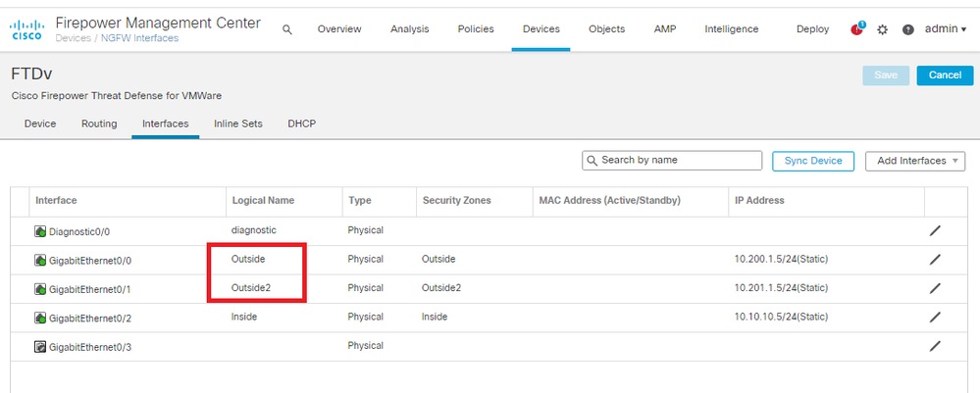Viewport: 980px width, 393px height.
Task: Edit GigabitEthernet0/1 using its pencil icon
Action: coord(935,288)
